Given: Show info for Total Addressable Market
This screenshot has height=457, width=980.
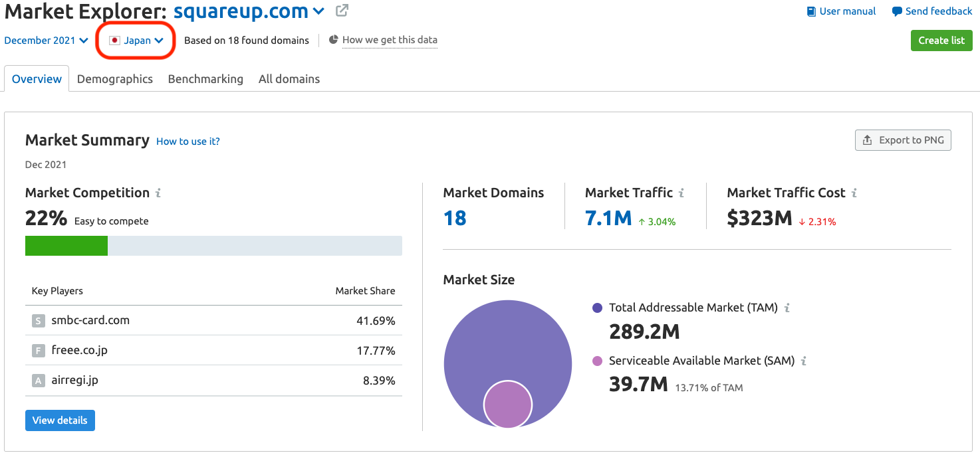Looking at the screenshot, I should 787,308.
